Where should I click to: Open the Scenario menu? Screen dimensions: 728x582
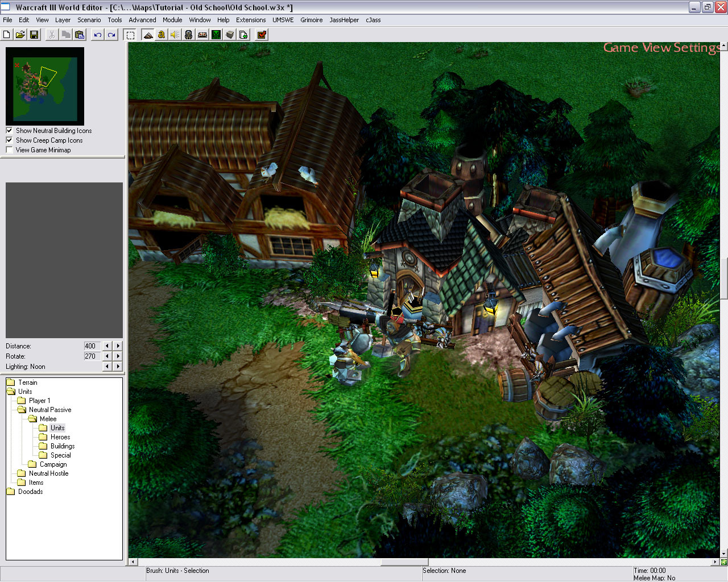89,20
